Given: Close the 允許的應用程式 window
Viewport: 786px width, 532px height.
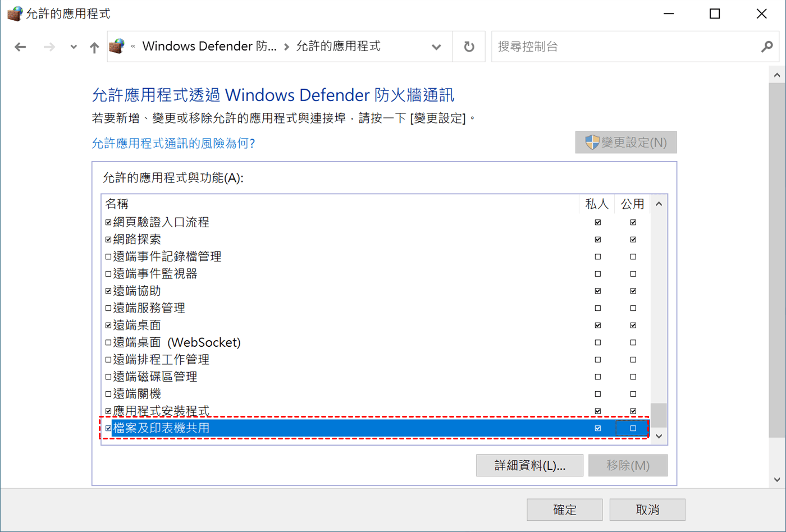Looking at the screenshot, I should tap(761, 13).
